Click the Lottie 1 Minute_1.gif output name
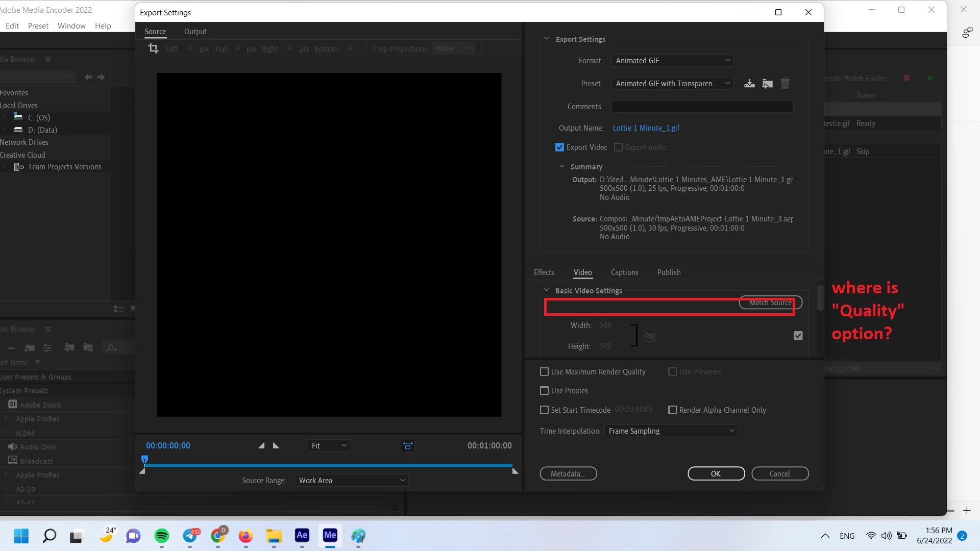 pyautogui.click(x=646, y=128)
